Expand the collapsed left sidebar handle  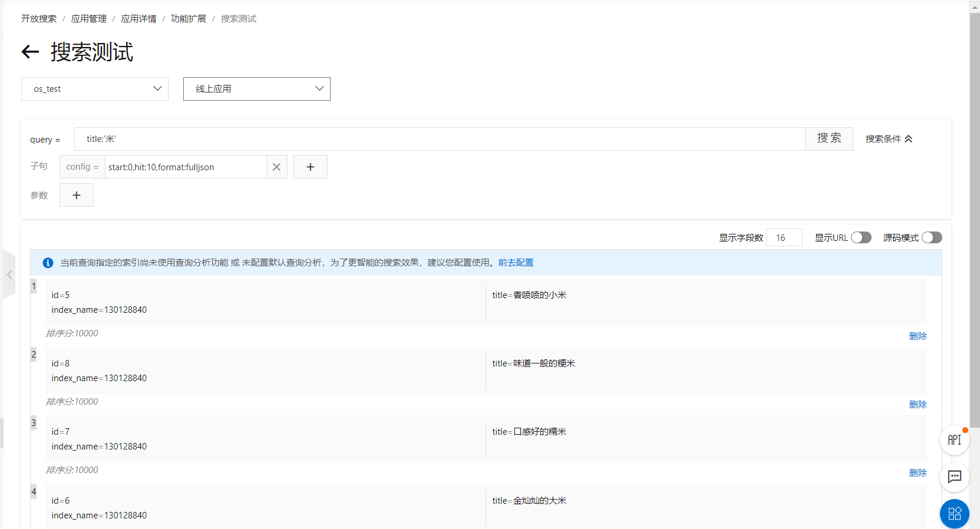pos(9,275)
